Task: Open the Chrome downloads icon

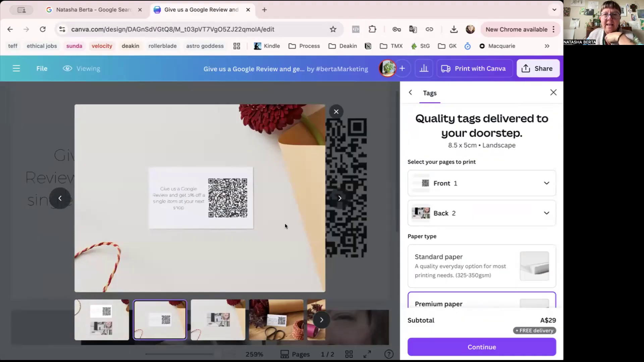Action: tap(454, 29)
